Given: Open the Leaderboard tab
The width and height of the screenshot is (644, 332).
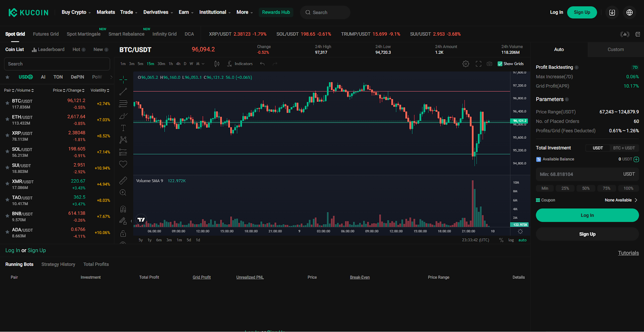Looking at the screenshot, I should click(48, 49).
